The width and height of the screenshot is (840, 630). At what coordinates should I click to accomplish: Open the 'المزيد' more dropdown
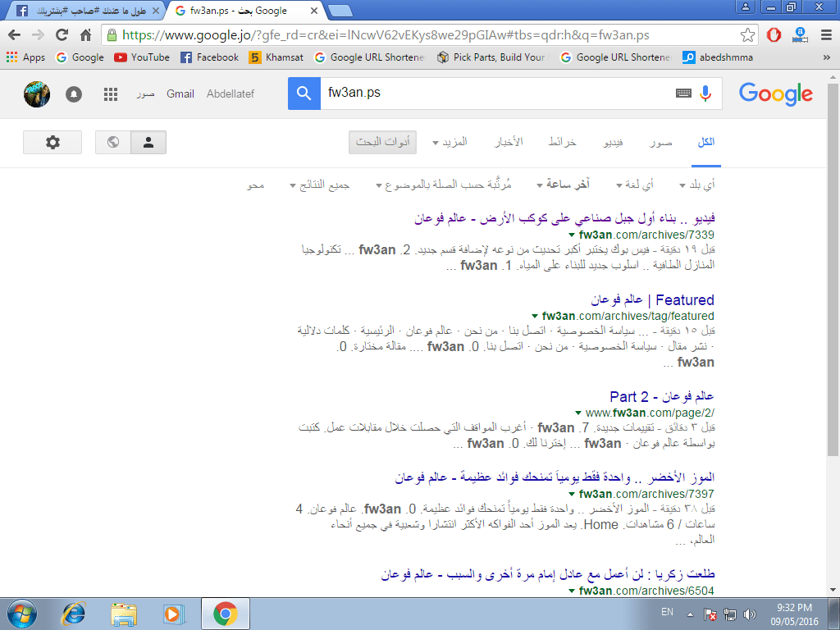coord(450,142)
